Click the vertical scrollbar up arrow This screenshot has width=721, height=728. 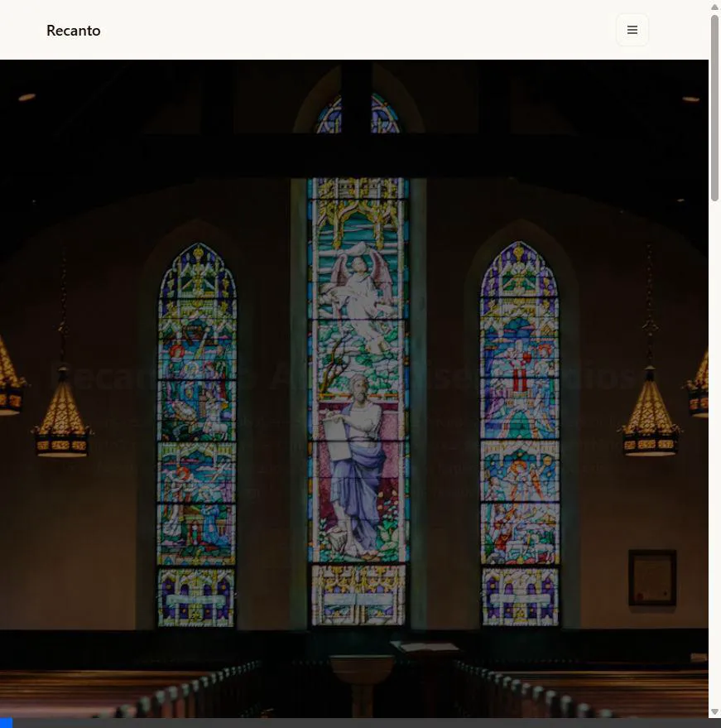click(715, 7)
